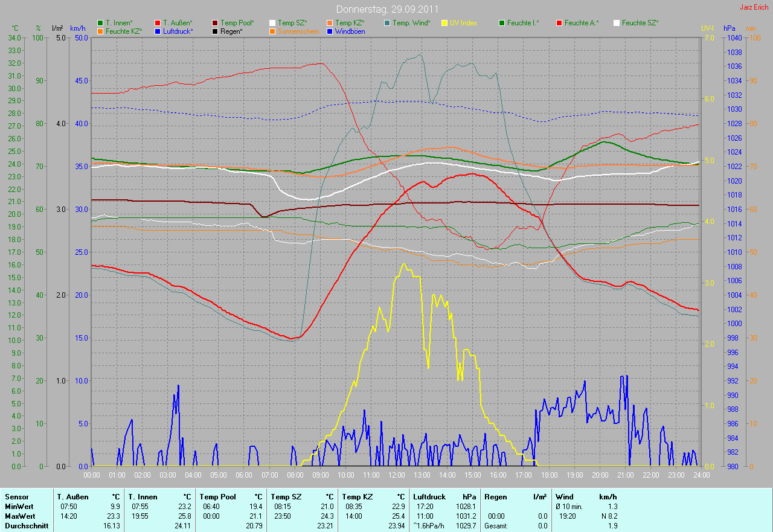Screen dimensions: 773x532
Task: Select the orange Temp KZ legend swatch
Action: [x=330, y=23]
